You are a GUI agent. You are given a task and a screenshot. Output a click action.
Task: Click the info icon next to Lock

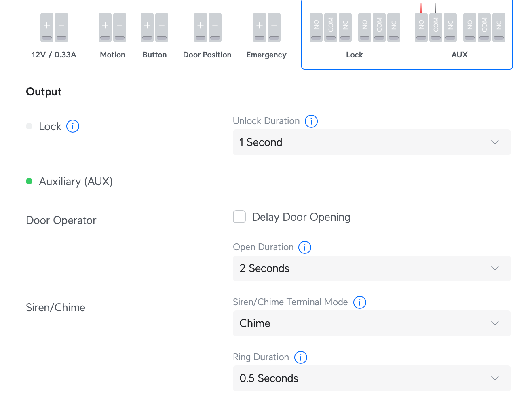(x=73, y=127)
